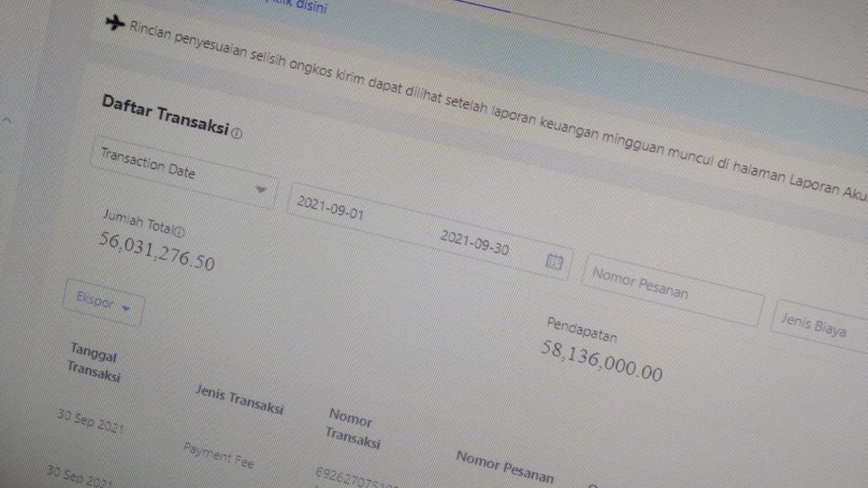Open the Jenis Biaya dropdown

(x=820, y=327)
